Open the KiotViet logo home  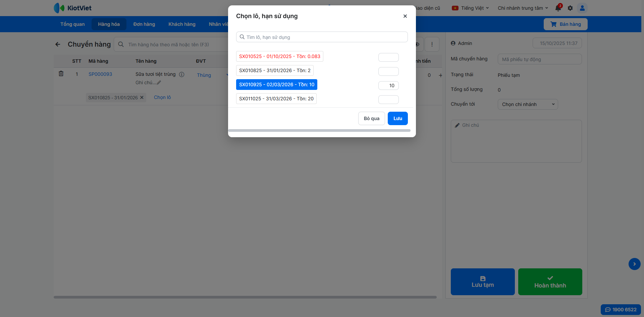pos(73,8)
